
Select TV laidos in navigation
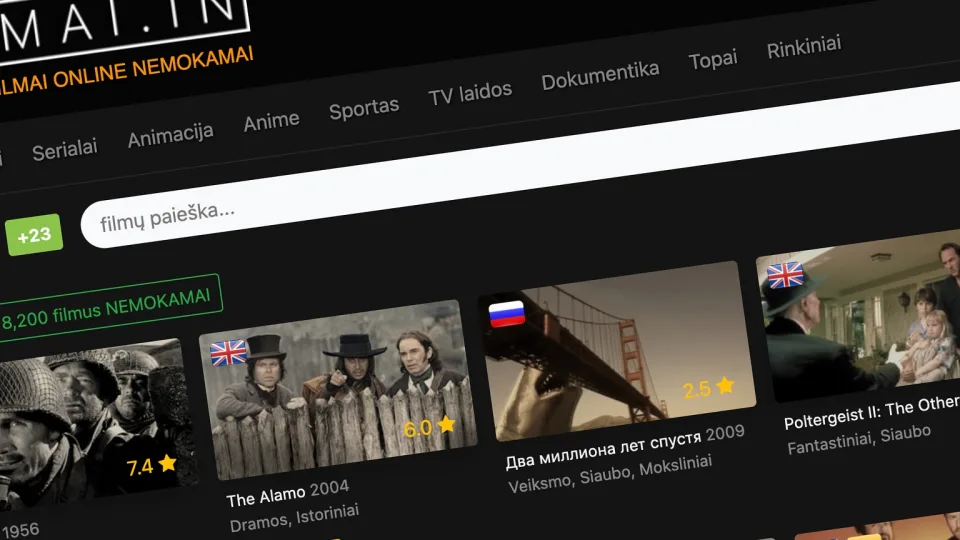(470, 93)
